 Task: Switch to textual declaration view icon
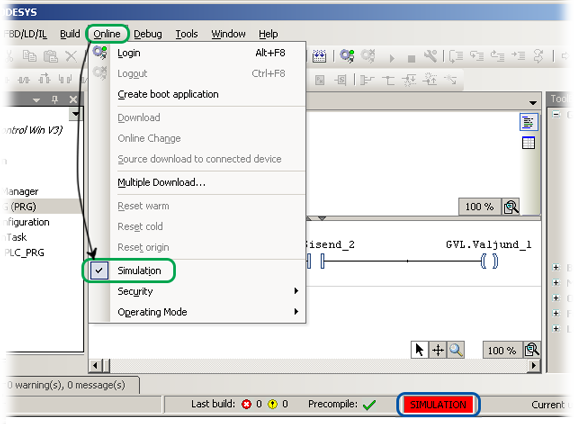click(x=528, y=122)
